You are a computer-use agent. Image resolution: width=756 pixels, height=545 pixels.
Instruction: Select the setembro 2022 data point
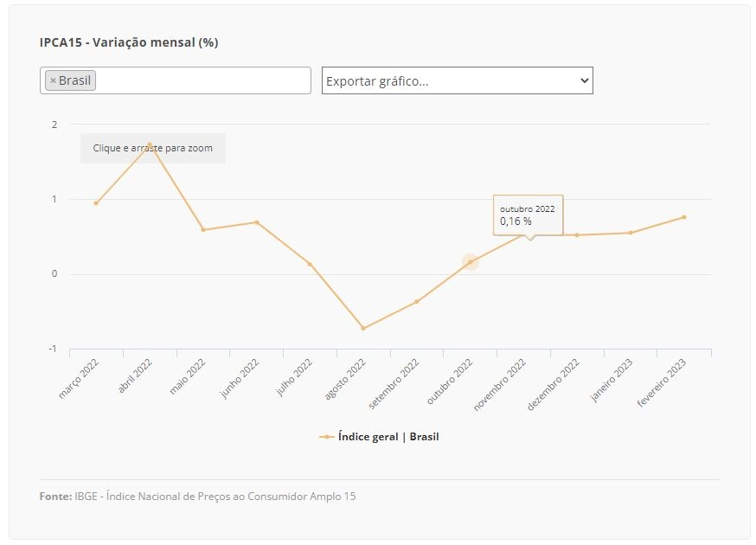pyautogui.click(x=417, y=302)
